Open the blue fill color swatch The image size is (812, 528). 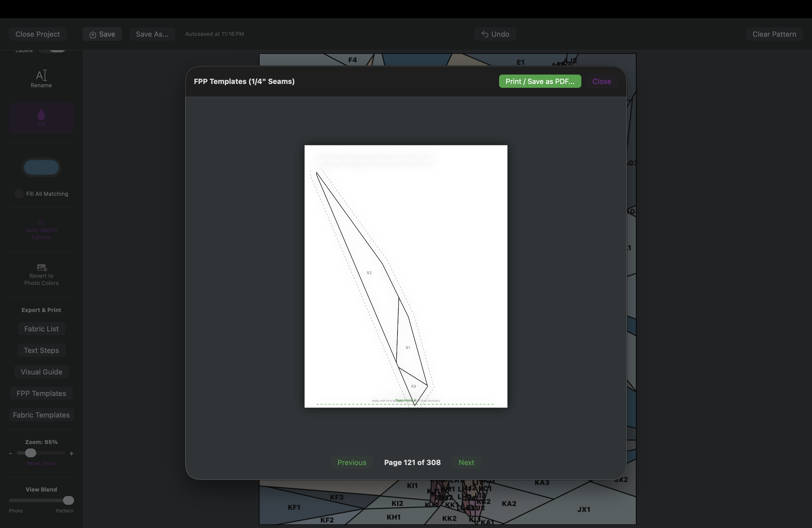(x=41, y=167)
